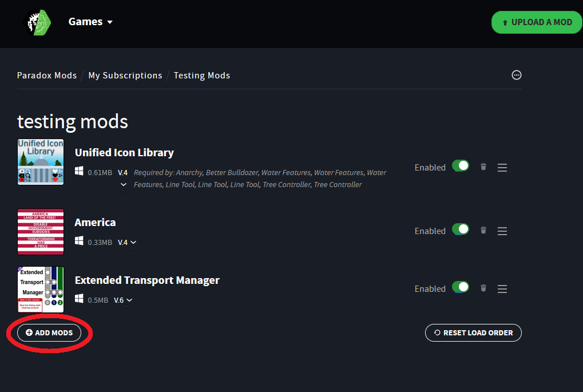Click the reorder handle for Unified Icon Library
The height and width of the screenshot is (392, 583).
coord(502,167)
